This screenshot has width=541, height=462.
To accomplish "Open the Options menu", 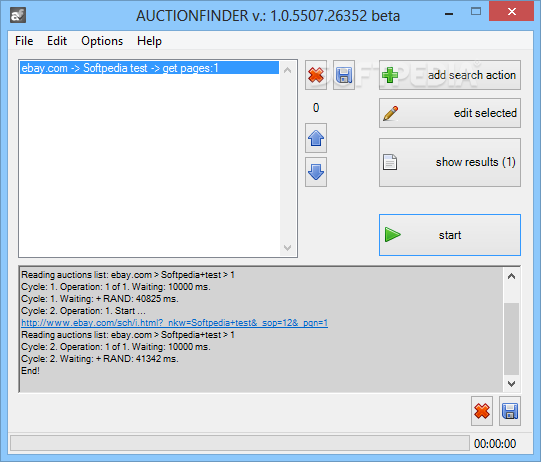I will point(102,41).
